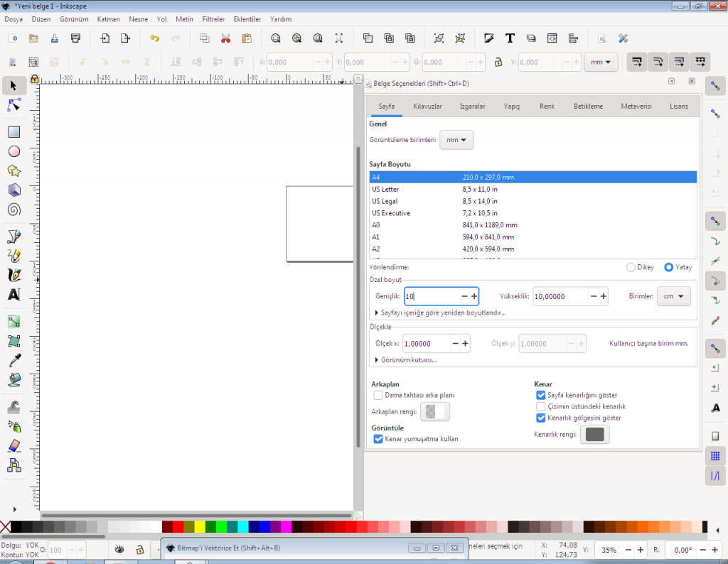This screenshot has width=728, height=564.
Task: Click the Yükseklik height input field
Action: click(x=560, y=296)
